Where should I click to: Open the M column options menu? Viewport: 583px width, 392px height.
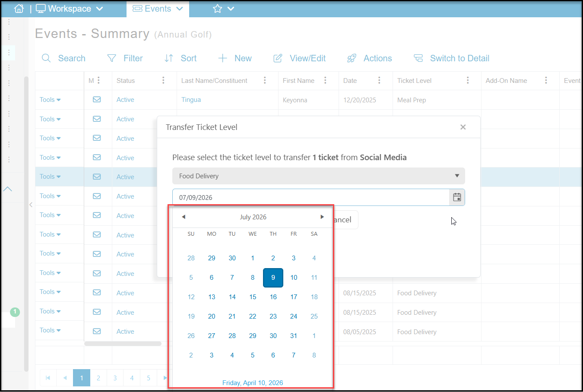[98, 80]
